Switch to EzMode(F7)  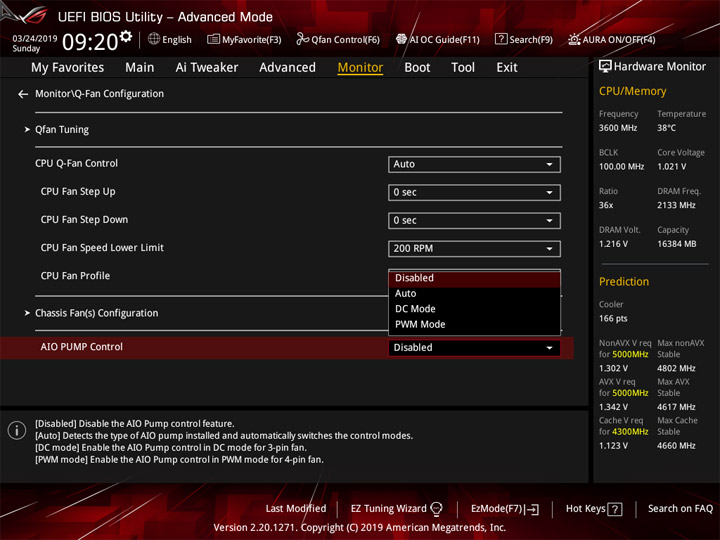(505, 509)
